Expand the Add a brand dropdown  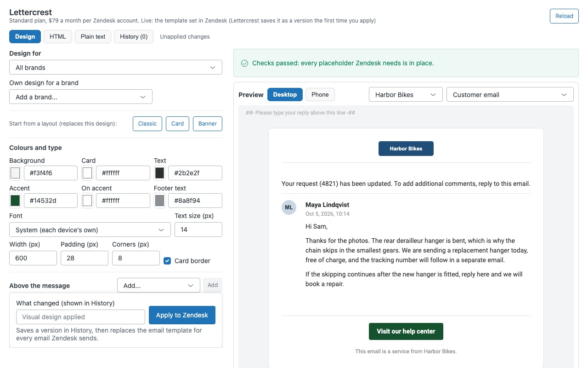point(81,97)
